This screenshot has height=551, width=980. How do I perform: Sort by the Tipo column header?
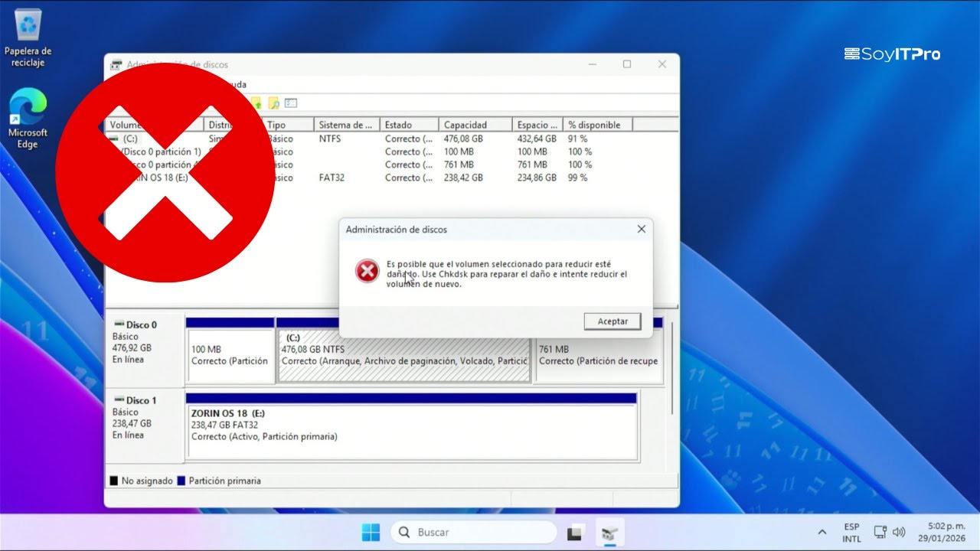point(289,125)
